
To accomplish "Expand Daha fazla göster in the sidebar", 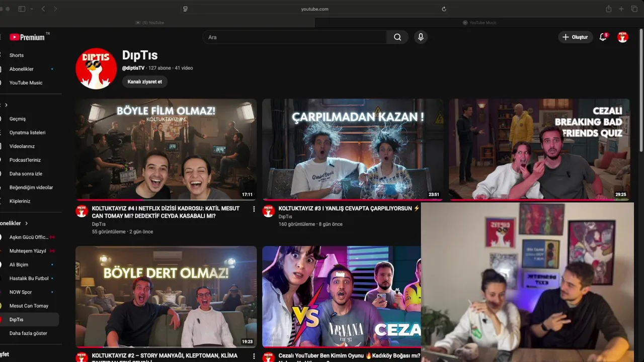I will click(x=28, y=333).
